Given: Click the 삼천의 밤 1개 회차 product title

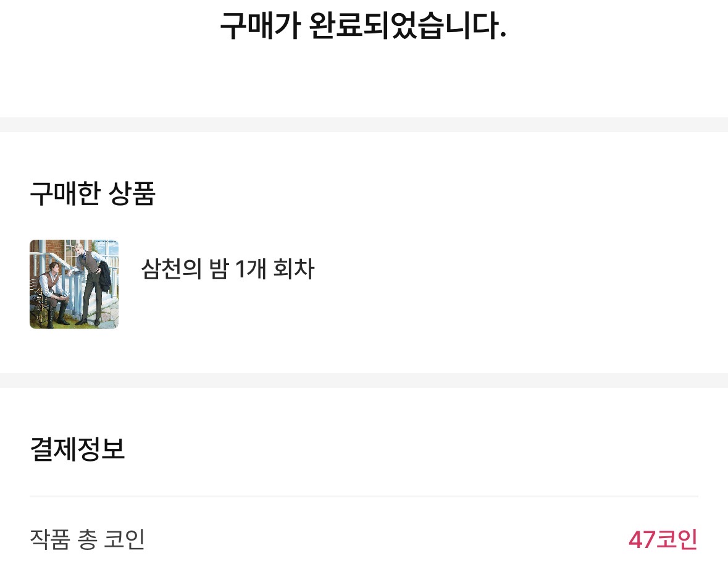Looking at the screenshot, I should click(x=228, y=269).
